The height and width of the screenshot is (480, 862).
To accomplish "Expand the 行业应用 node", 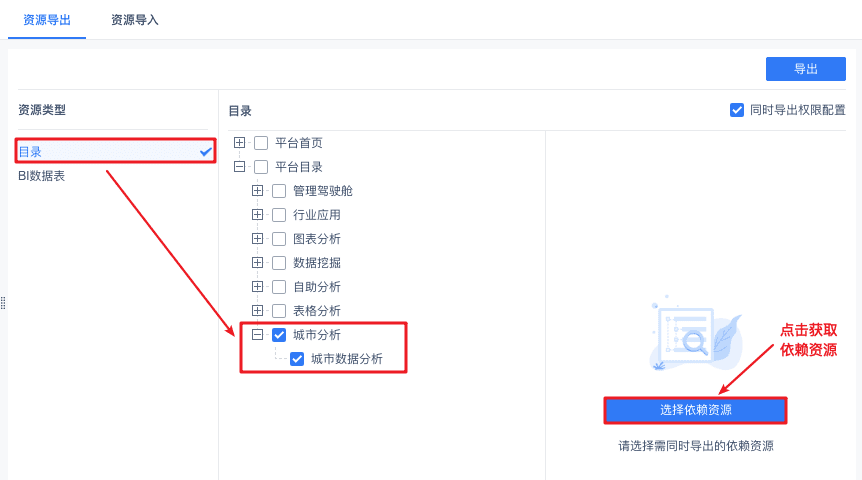I will (257, 215).
